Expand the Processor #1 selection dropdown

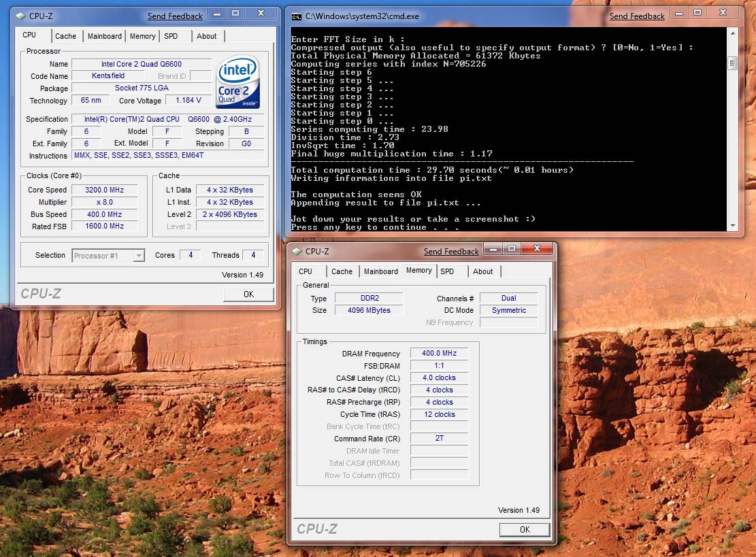point(139,255)
